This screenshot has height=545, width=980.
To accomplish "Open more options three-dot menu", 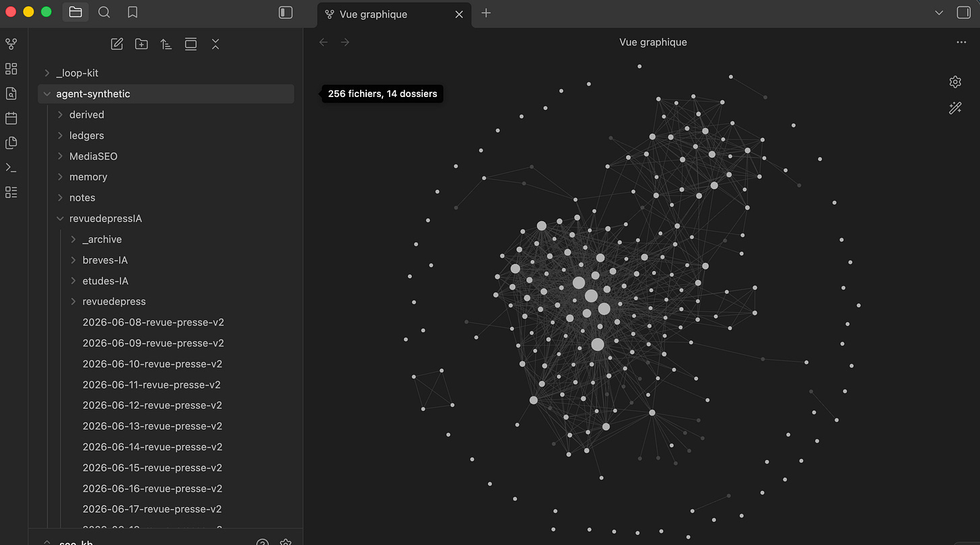I will pos(961,42).
